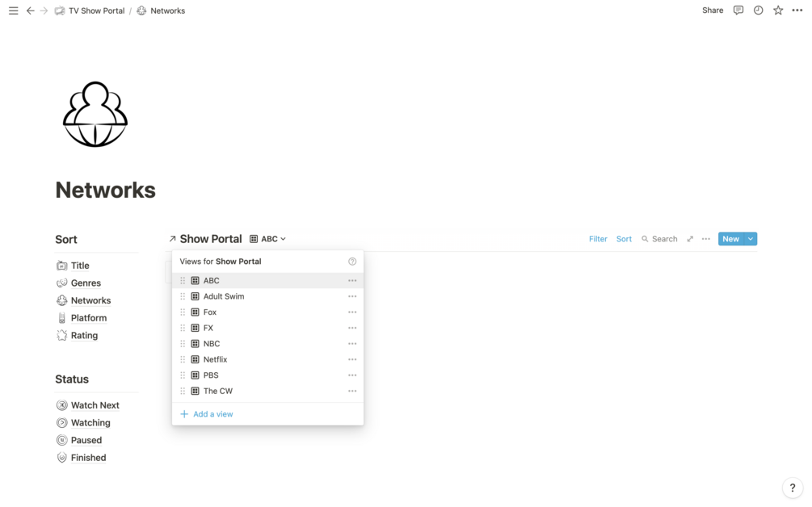The image size is (812, 507).
Task: Open the Networks link in Sort list
Action: click(x=90, y=300)
